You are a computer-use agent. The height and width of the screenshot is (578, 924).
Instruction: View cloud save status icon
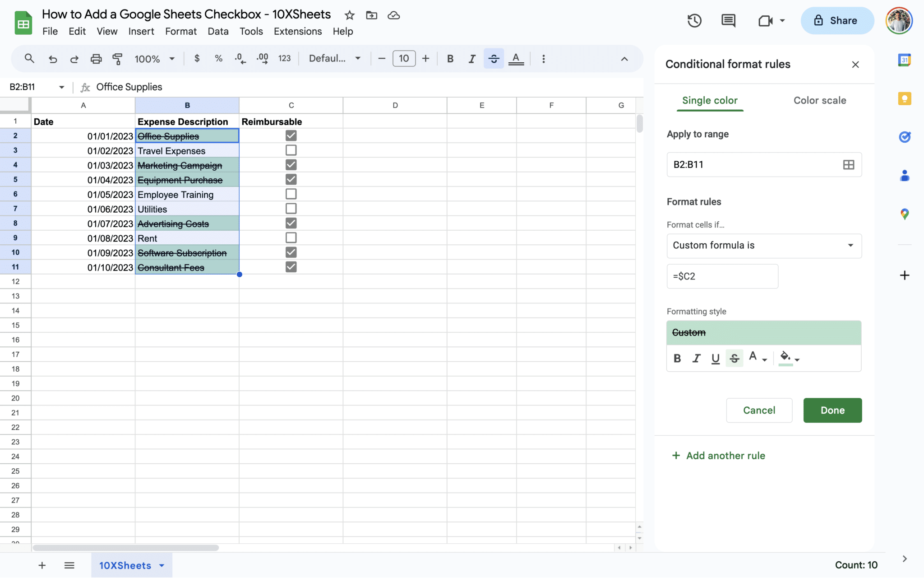[x=393, y=15]
